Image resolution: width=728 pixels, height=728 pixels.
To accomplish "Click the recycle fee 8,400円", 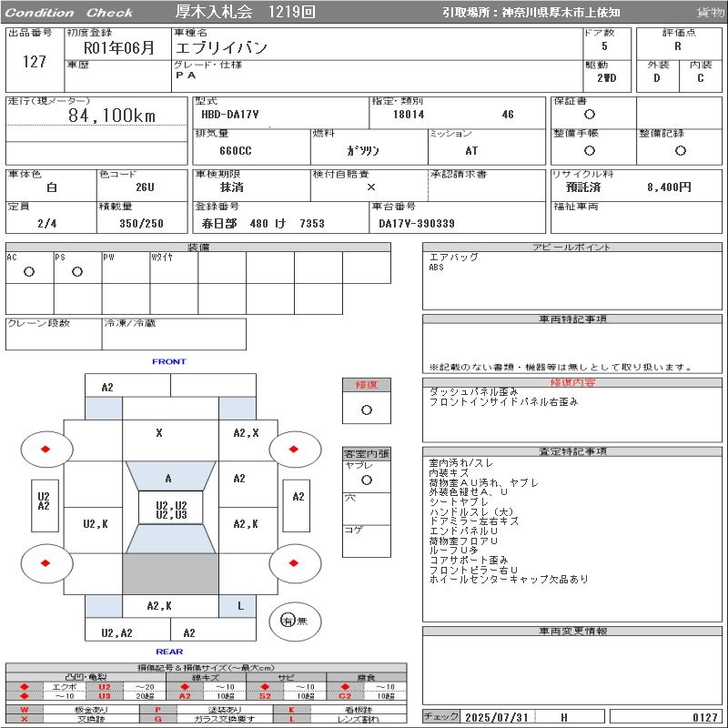I will point(669,187).
